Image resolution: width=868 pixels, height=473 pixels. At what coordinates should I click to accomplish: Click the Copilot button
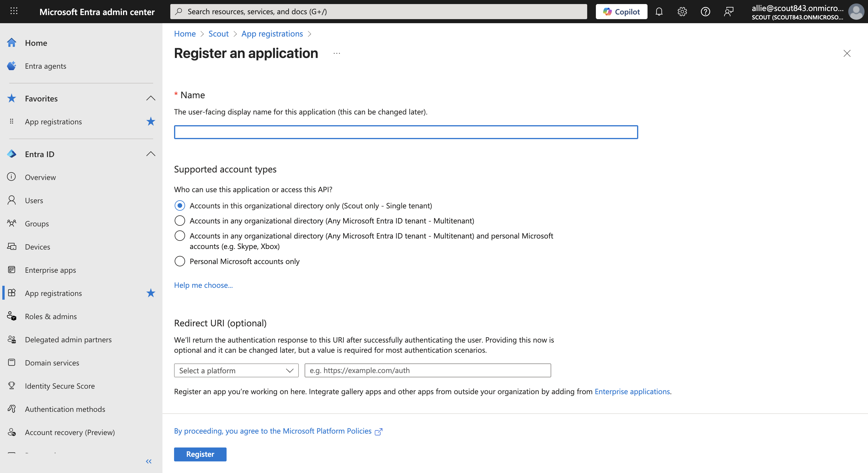[621, 12]
